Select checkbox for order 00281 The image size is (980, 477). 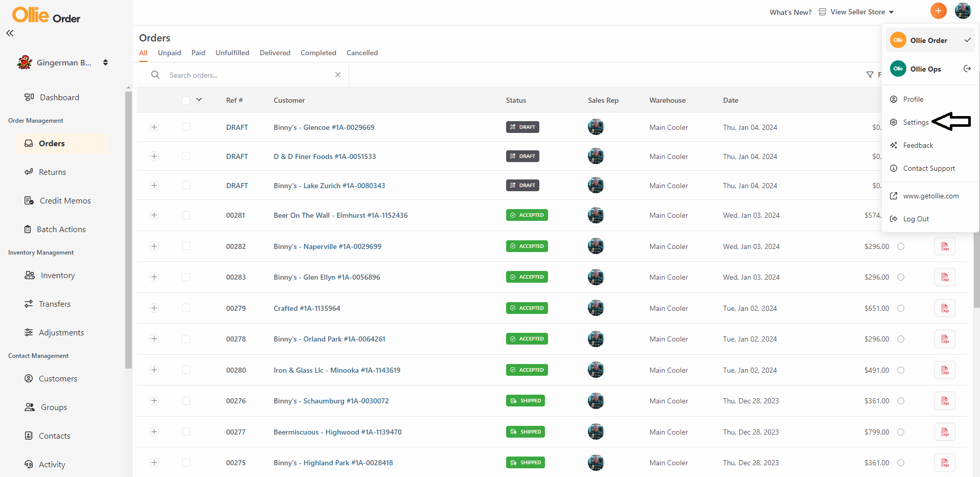coord(186,215)
